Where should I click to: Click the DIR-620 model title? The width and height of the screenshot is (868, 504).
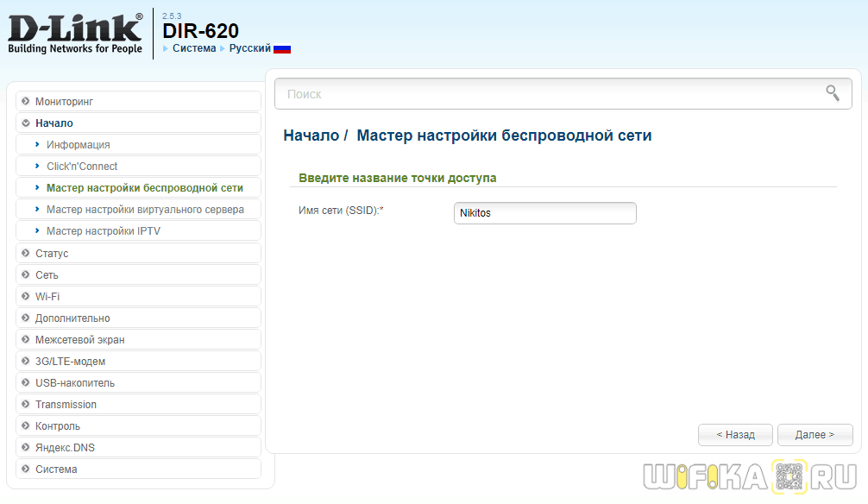point(200,30)
